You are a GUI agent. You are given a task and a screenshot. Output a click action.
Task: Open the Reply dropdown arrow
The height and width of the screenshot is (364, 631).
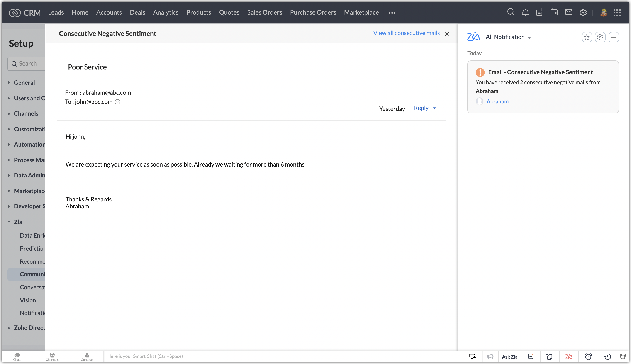click(435, 108)
